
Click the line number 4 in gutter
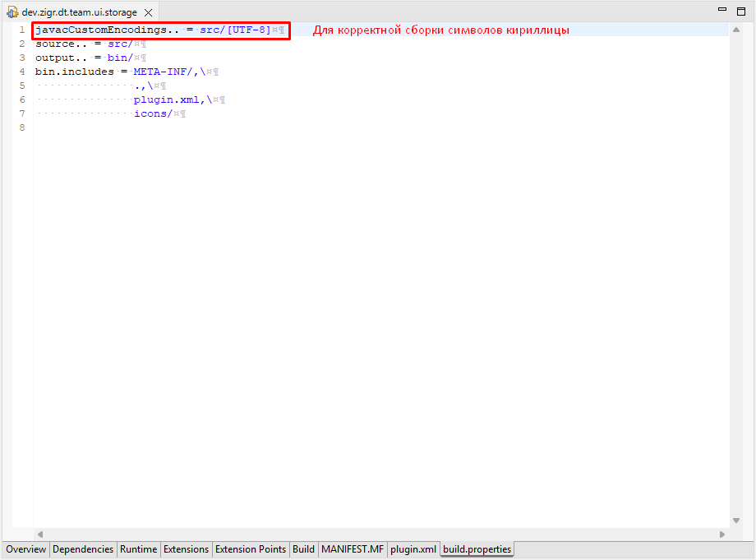tap(22, 72)
